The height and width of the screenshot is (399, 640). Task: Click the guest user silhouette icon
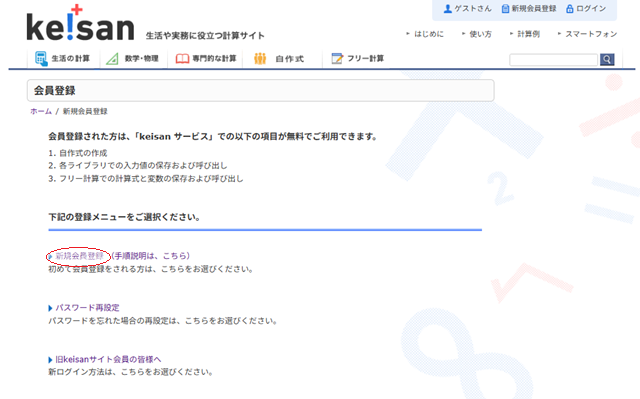tap(447, 9)
